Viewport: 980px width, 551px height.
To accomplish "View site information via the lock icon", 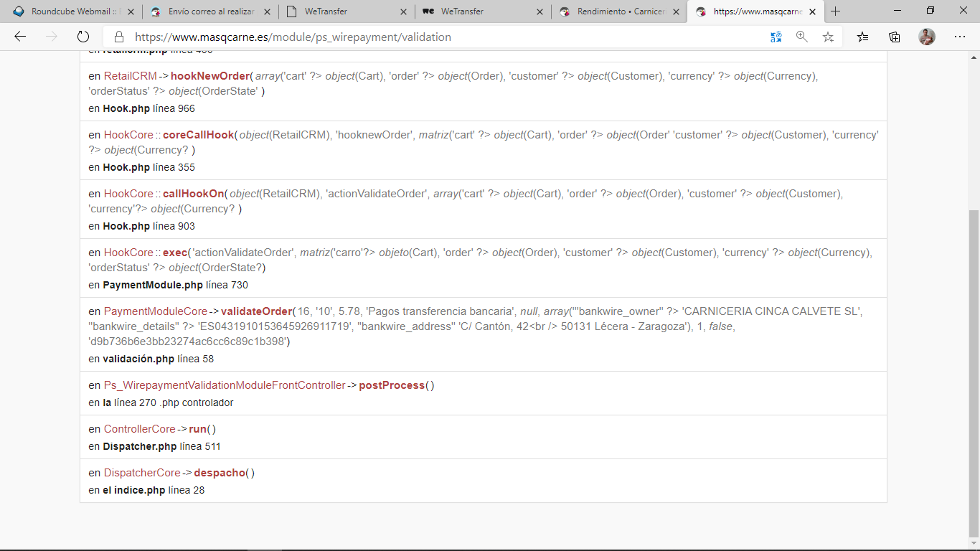I will [x=119, y=37].
